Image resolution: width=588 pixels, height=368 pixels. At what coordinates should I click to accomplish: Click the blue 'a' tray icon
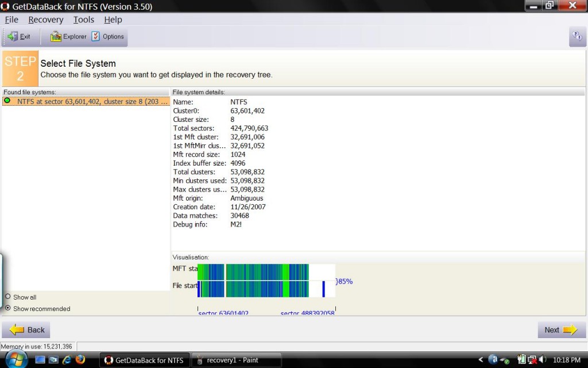point(493,359)
